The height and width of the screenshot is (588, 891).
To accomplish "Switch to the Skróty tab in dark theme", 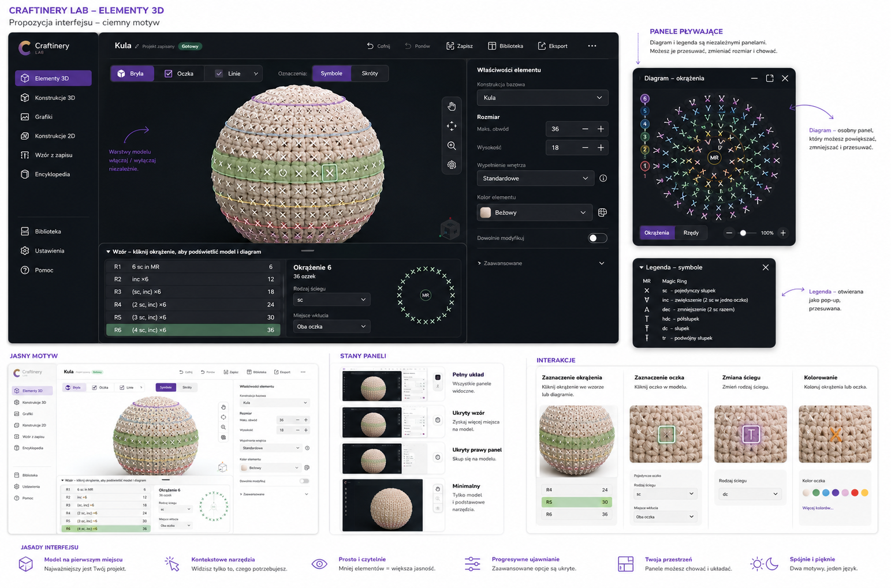I will tap(370, 73).
